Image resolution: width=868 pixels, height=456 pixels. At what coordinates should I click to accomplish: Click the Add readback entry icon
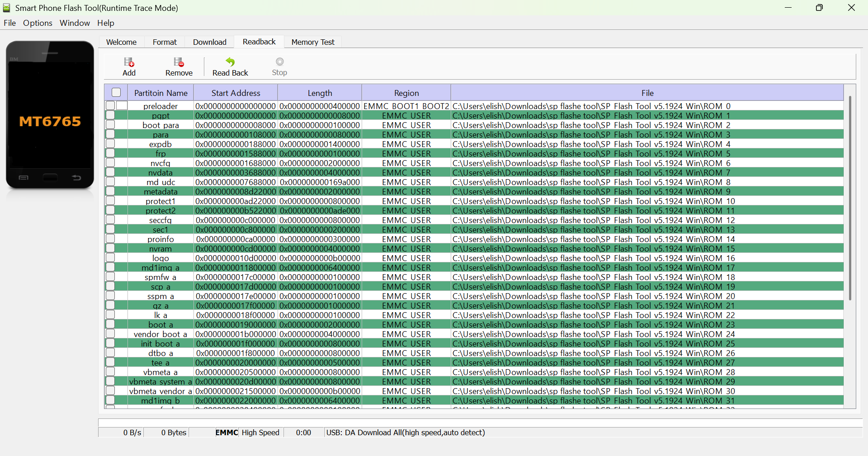click(129, 62)
